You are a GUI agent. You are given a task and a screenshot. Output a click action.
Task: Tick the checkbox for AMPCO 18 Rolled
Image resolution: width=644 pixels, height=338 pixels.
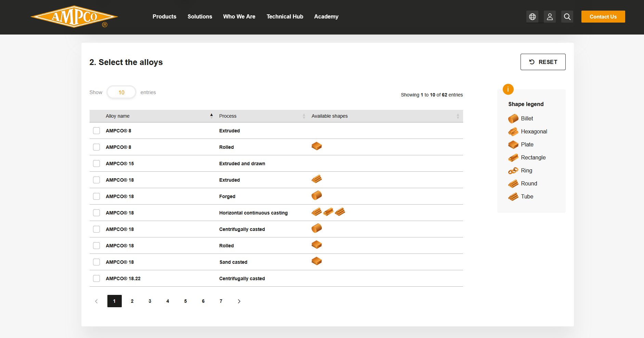[96, 246]
